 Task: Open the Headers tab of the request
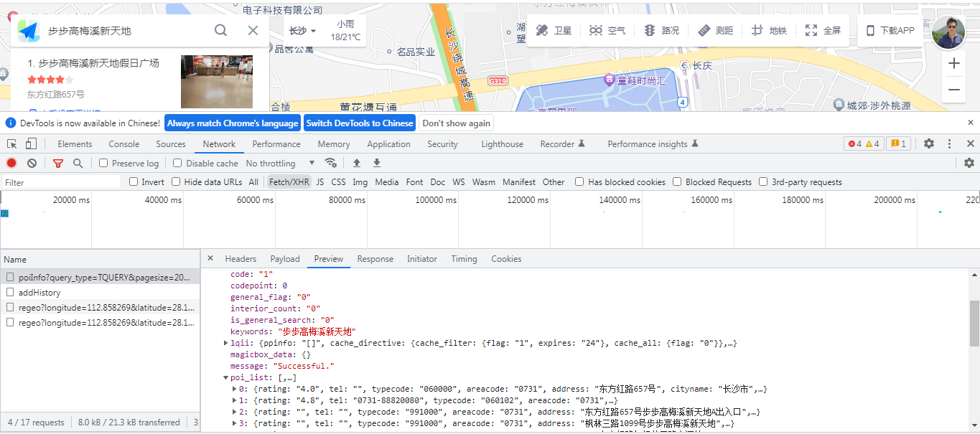[241, 258]
